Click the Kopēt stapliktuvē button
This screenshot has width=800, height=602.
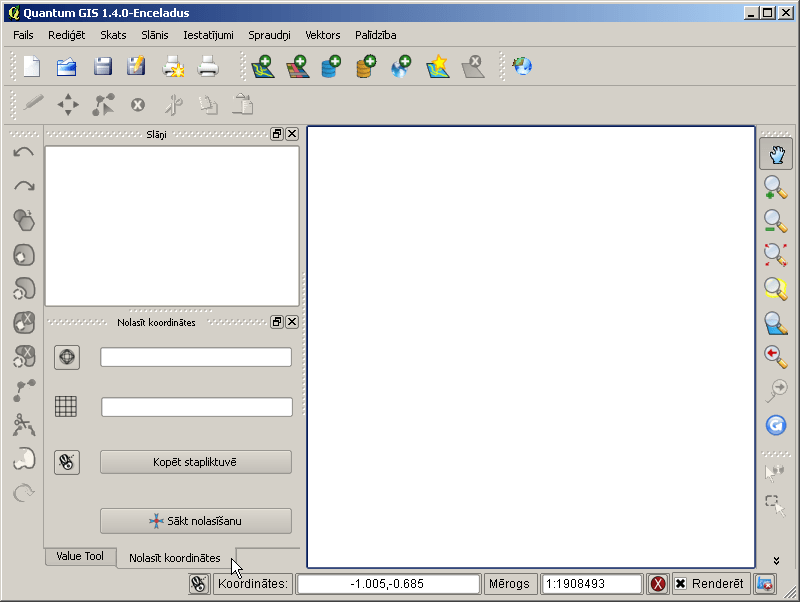coord(196,462)
